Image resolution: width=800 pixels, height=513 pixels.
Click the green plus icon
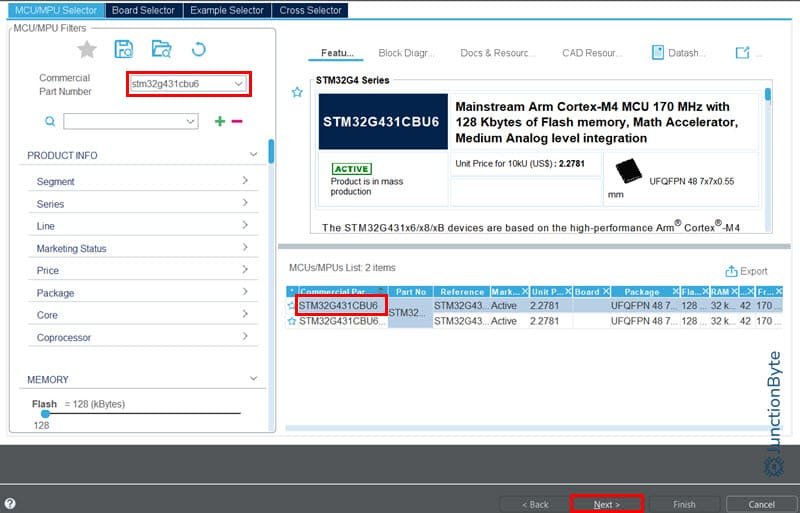click(219, 121)
